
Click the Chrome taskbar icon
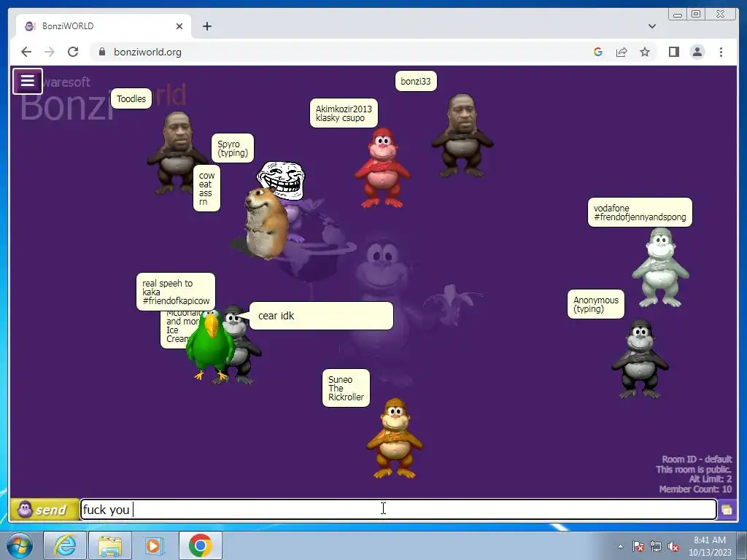[200, 545]
